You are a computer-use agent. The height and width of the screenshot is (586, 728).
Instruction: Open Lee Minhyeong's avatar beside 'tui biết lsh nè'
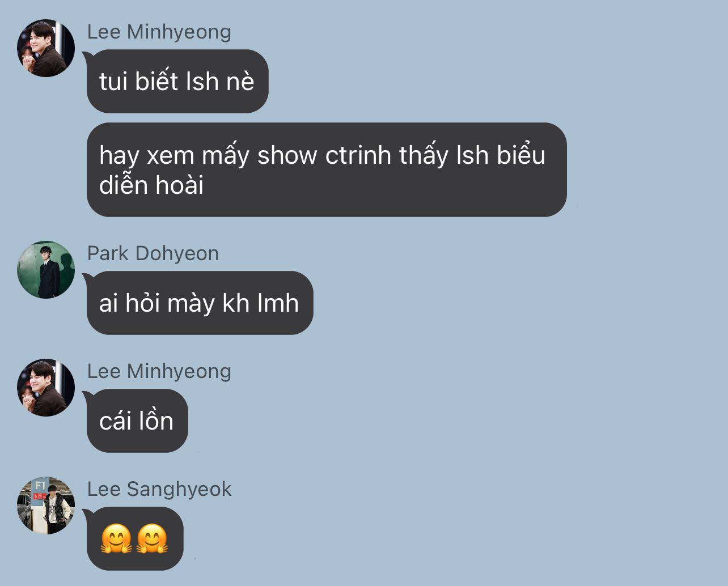point(46,48)
